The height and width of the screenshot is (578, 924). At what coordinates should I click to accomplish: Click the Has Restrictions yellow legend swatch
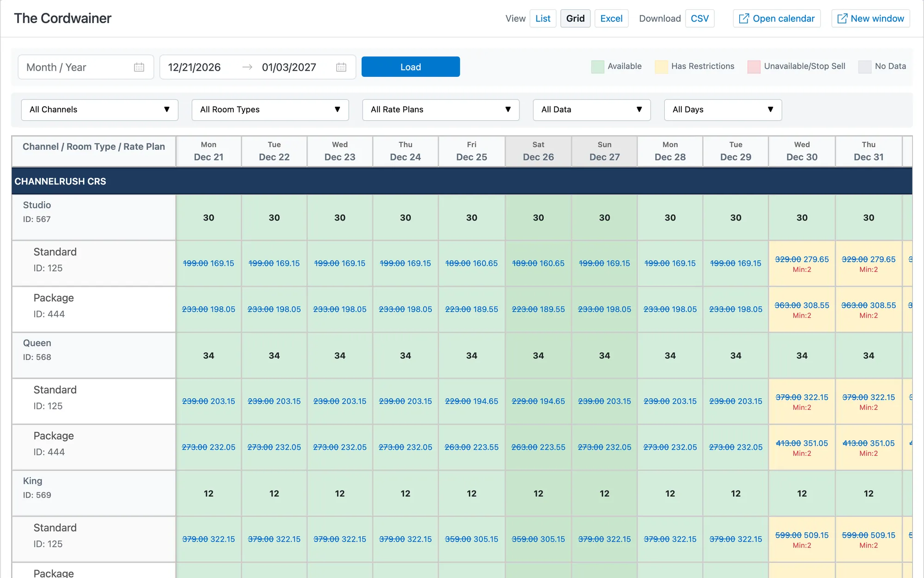click(661, 67)
